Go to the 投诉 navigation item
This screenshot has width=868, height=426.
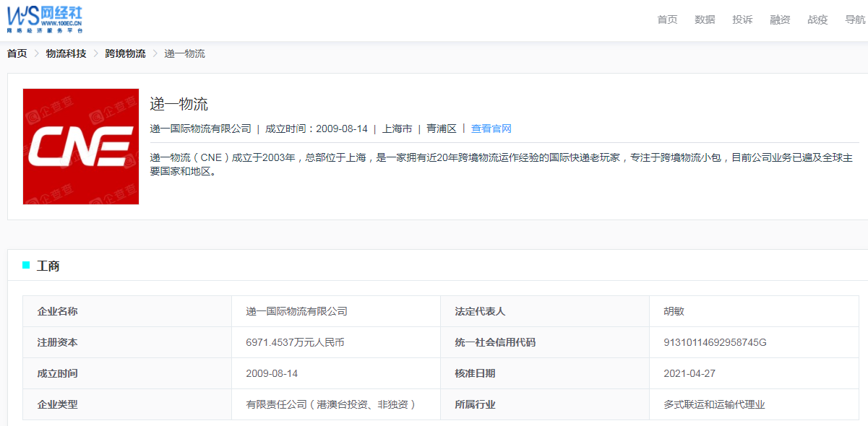[742, 19]
